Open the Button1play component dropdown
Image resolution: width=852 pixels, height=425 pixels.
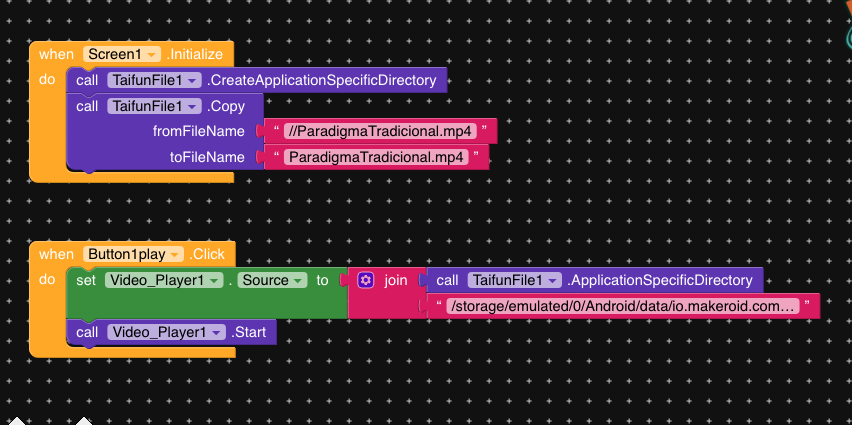click(133, 254)
